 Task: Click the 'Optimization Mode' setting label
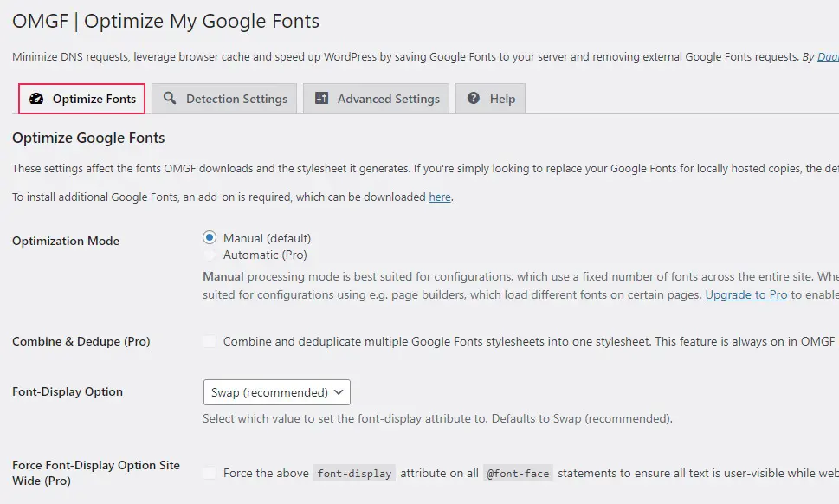pos(66,241)
